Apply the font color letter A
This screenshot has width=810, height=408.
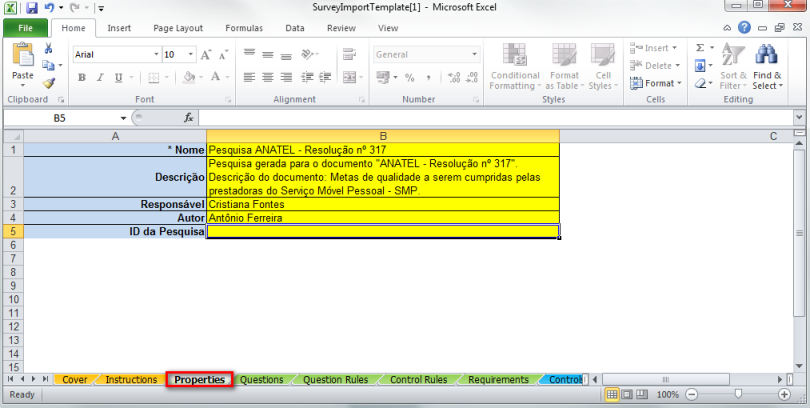click(215, 77)
